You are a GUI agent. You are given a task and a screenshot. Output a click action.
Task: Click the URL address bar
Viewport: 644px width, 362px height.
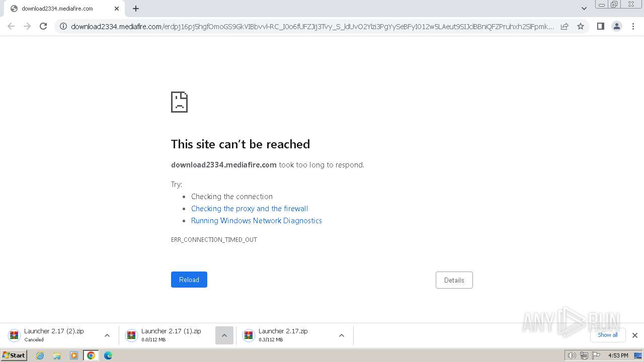click(312, 27)
